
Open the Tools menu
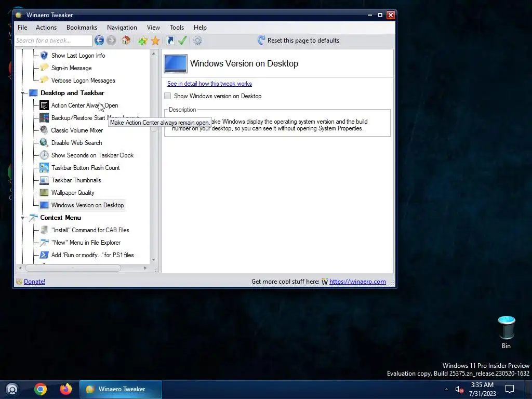point(177,28)
